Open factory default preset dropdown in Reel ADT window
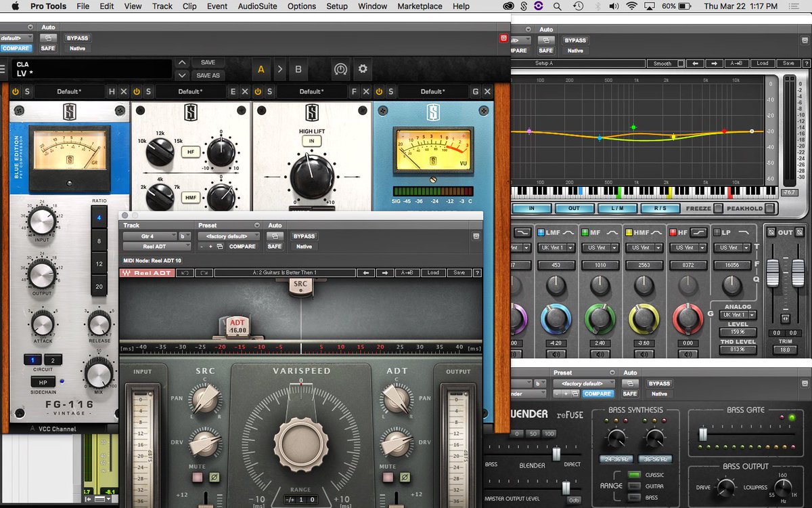This screenshot has width=812, height=508. [228, 236]
